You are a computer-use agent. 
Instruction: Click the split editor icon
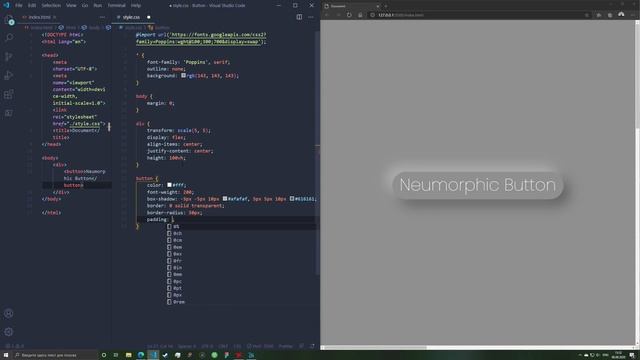tap(299, 17)
